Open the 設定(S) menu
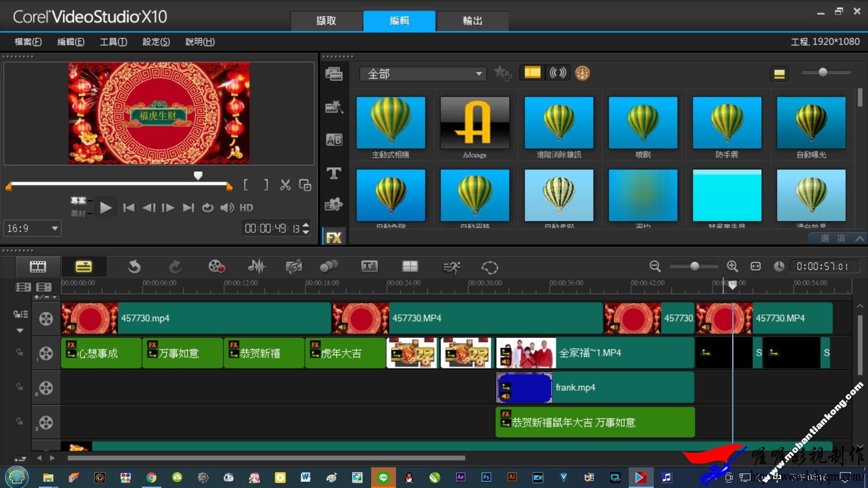The image size is (868, 488). coord(156,42)
